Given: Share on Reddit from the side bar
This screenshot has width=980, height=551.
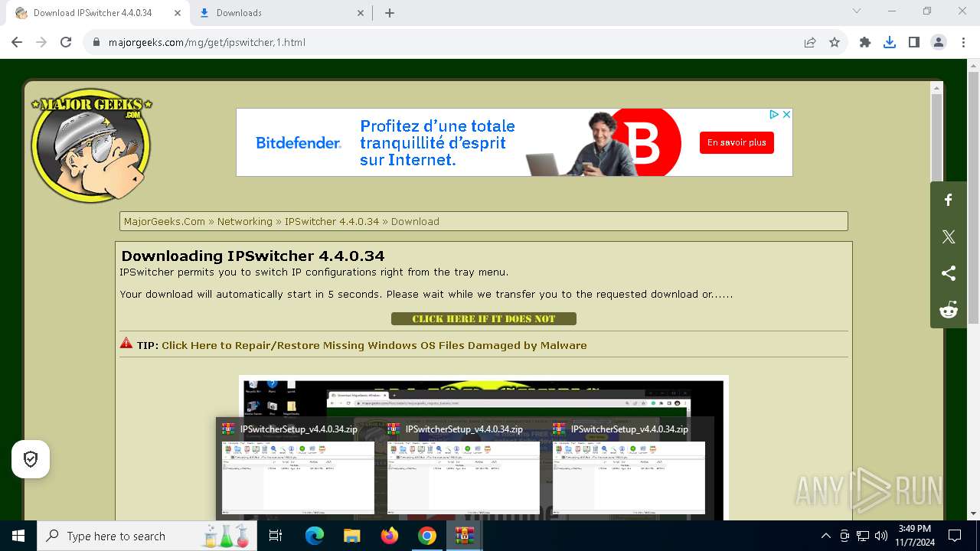Looking at the screenshot, I should pos(949,310).
